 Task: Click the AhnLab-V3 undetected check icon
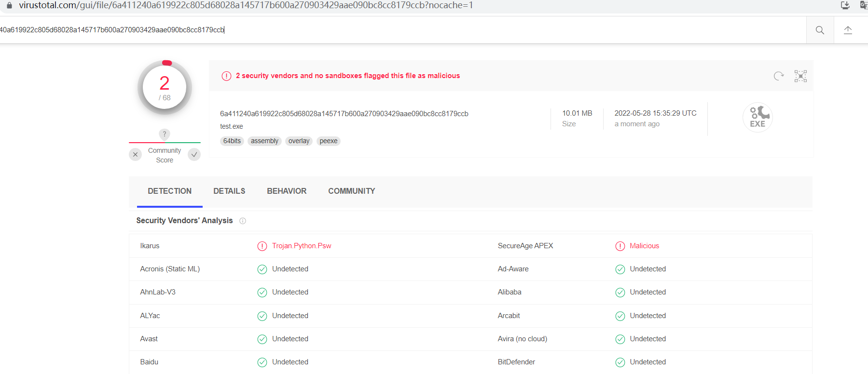click(262, 293)
